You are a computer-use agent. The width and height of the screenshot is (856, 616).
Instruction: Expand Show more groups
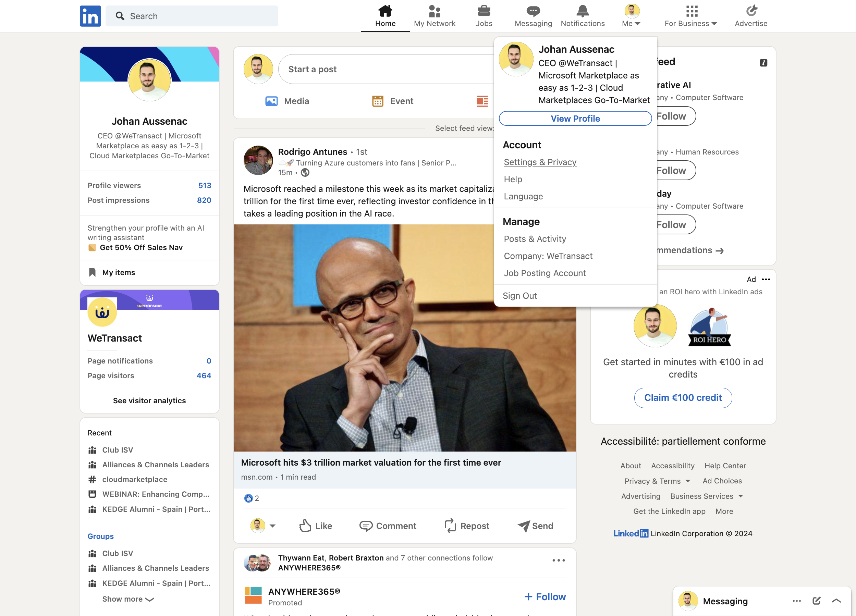tap(128, 599)
